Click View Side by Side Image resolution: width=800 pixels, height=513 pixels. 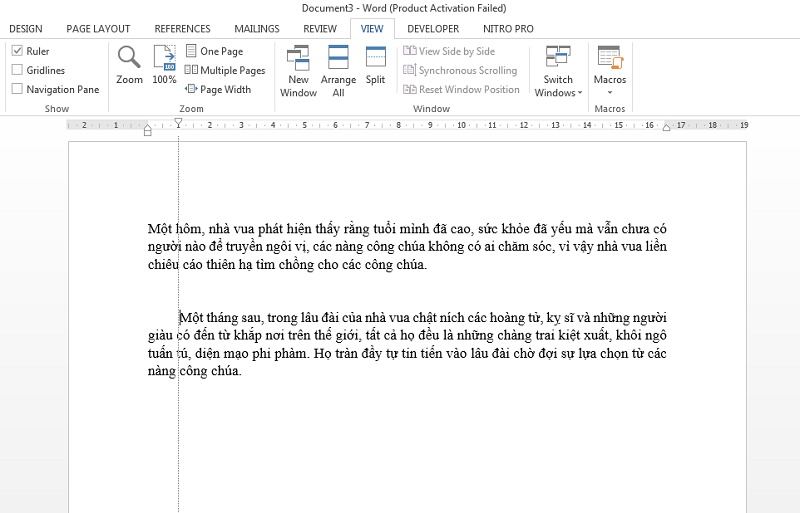[x=449, y=51]
